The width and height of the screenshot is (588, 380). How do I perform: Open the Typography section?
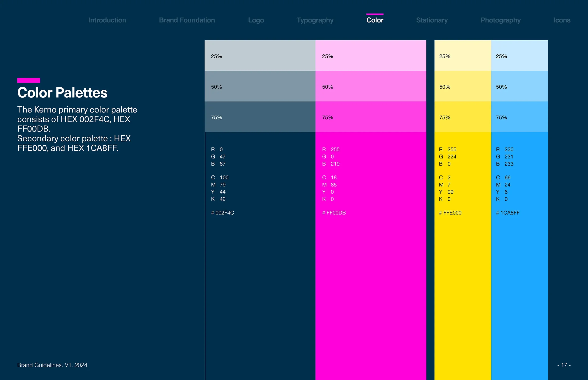point(315,20)
